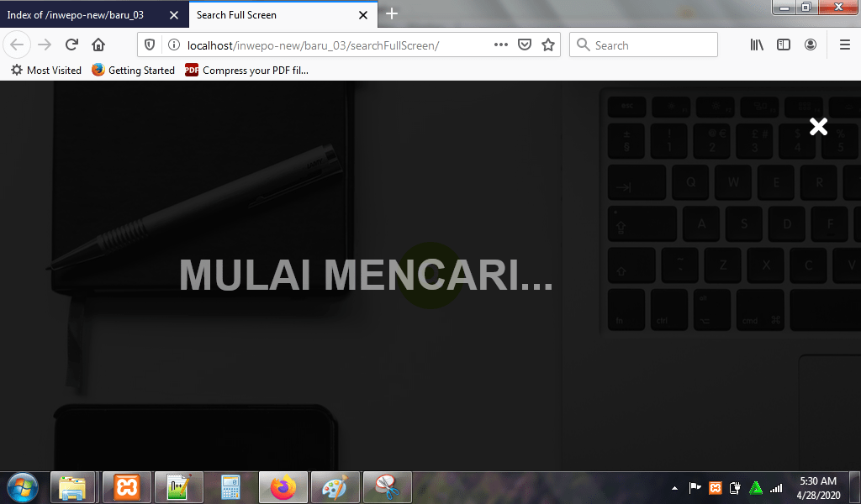Go back to the previous page
This screenshot has height=504, width=861.
point(17,45)
